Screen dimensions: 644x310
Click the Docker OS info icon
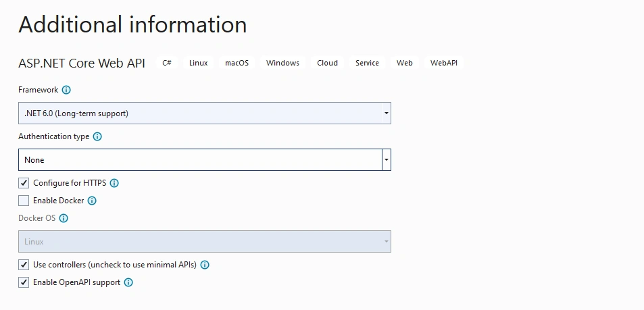click(x=64, y=218)
